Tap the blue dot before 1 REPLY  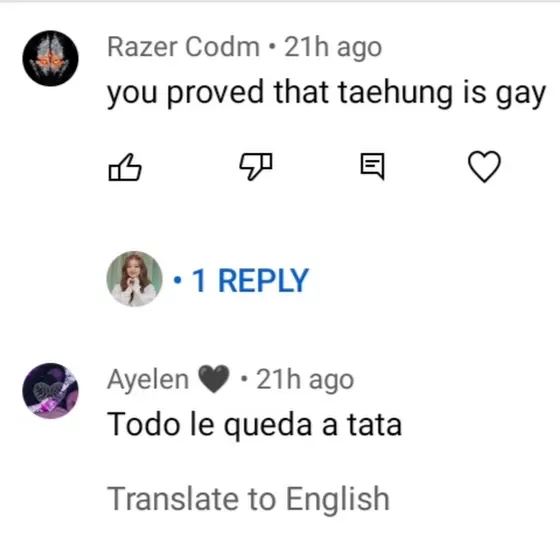click(177, 281)
